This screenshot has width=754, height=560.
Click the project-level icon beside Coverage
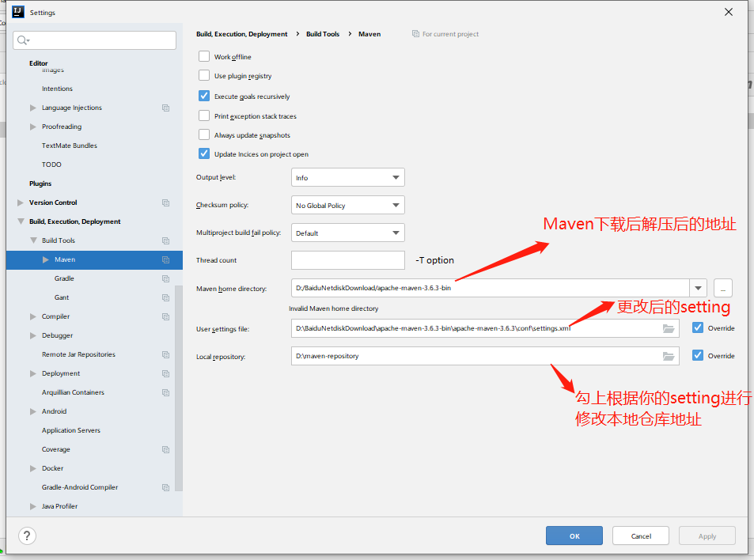click(x=166, y=449)
